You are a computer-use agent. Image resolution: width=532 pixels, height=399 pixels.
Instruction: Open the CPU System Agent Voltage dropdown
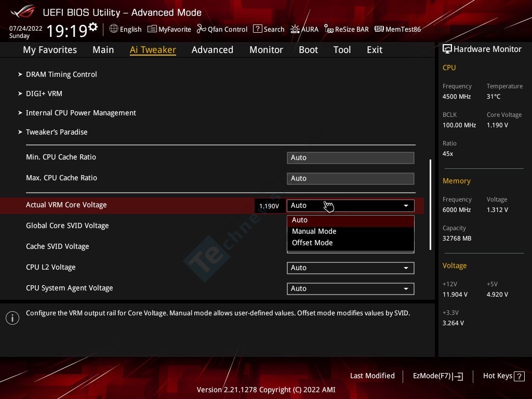coord(351,289)
